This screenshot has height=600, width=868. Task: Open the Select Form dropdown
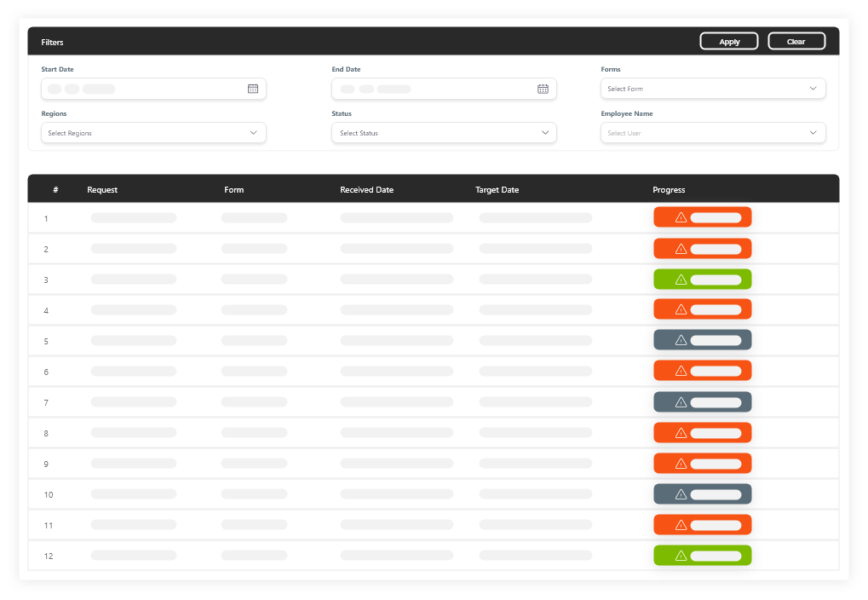point(713,89)
